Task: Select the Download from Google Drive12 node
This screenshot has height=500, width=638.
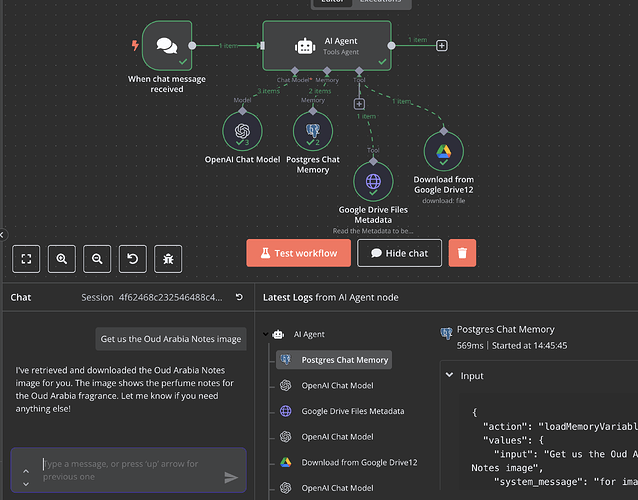Action: click(x=444, y=151)
